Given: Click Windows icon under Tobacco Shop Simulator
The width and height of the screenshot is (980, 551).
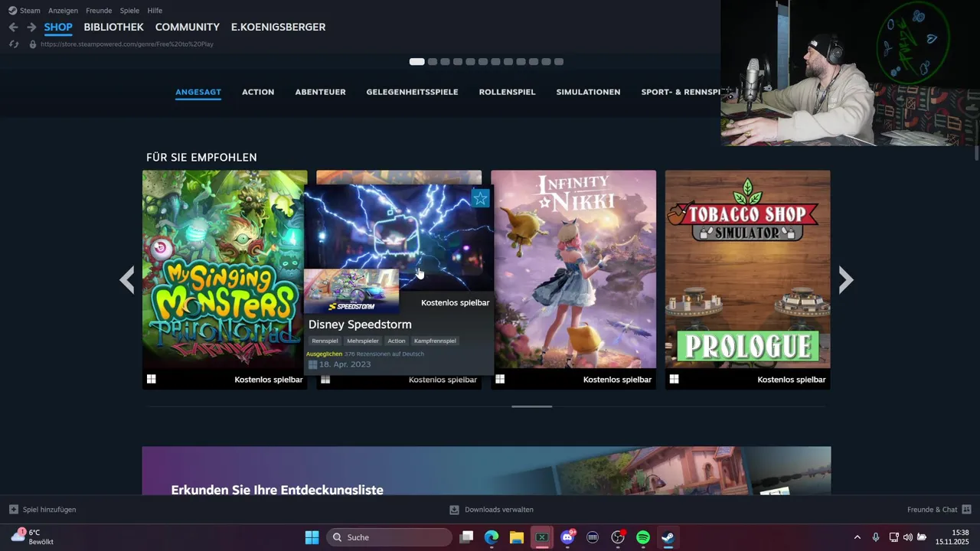Looking at the screenshot, I should (x=674, y=379).
